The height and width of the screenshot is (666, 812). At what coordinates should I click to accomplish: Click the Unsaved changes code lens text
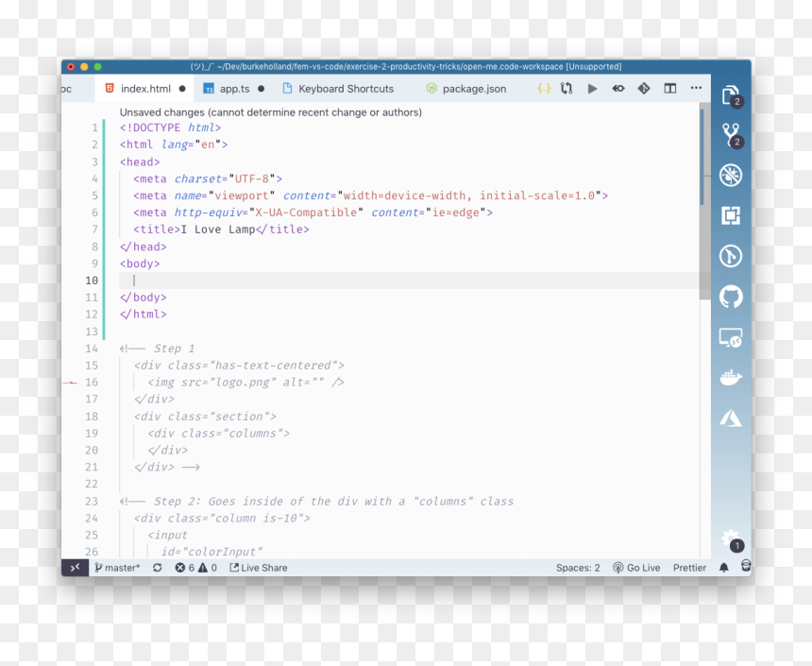coord(271,112)
